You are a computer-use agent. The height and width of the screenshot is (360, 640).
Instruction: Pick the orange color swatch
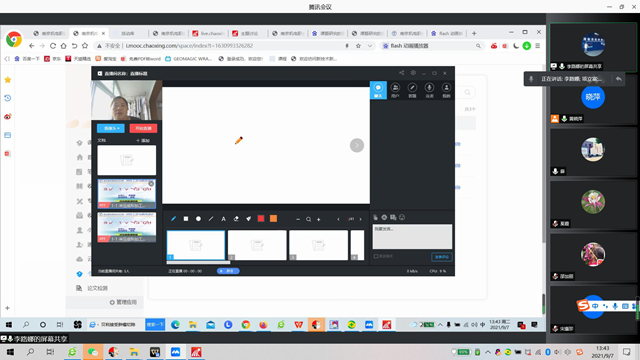(273, 219)
